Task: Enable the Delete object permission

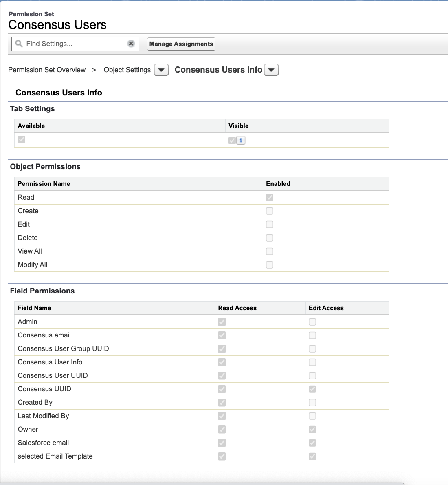Action: pos(270,238)
